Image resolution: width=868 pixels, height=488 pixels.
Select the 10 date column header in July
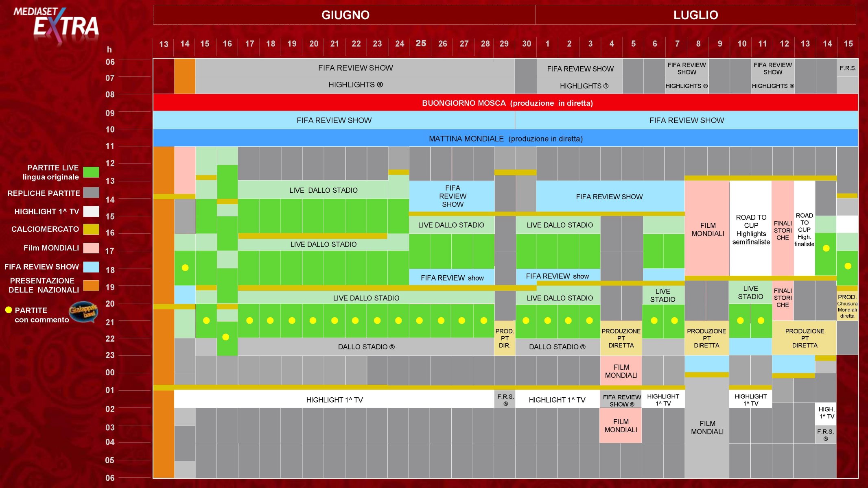coord(742,44)
